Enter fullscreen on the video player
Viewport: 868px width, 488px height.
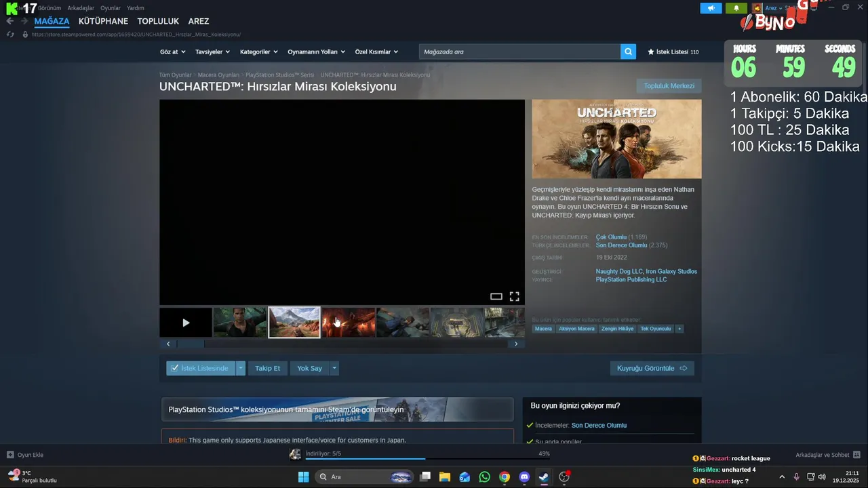pyautogui.click(x=515, y=296)
